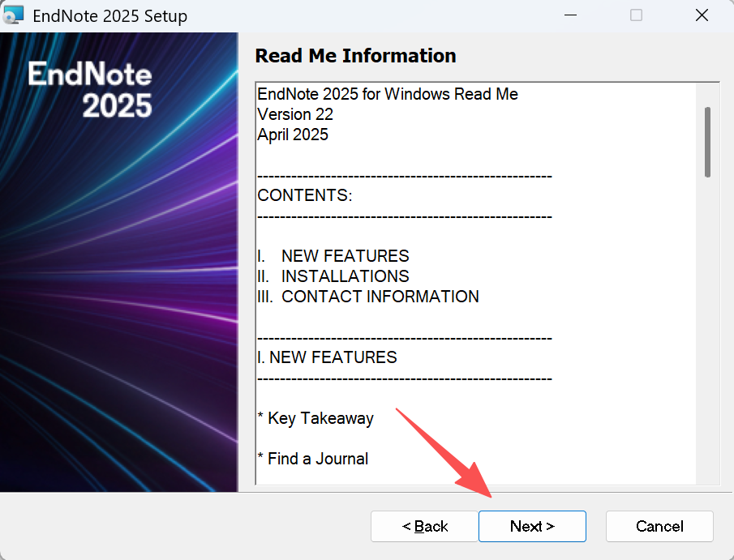Screen dimensions: 734x560
Task: Click the "CONTENTS:" text line
Action: [x=305, y=195]
